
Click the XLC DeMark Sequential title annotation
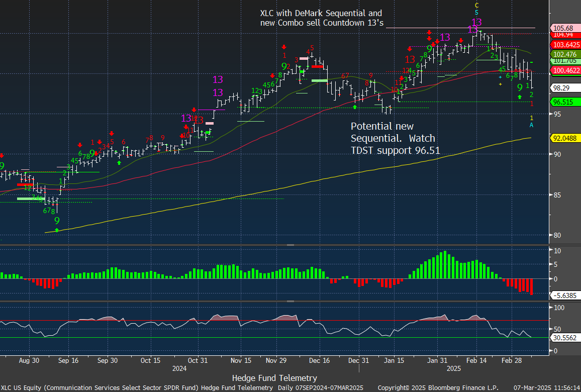click(x=321, y=18)
